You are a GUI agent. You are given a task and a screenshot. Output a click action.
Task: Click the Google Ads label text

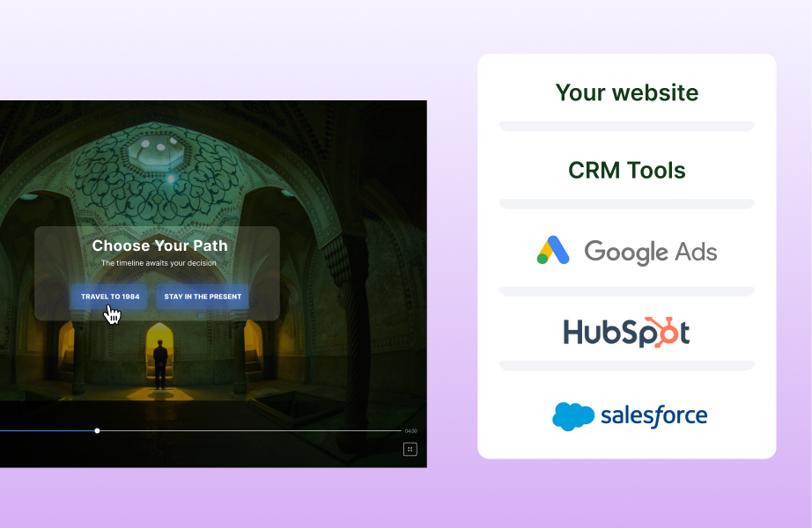point(650,252)
